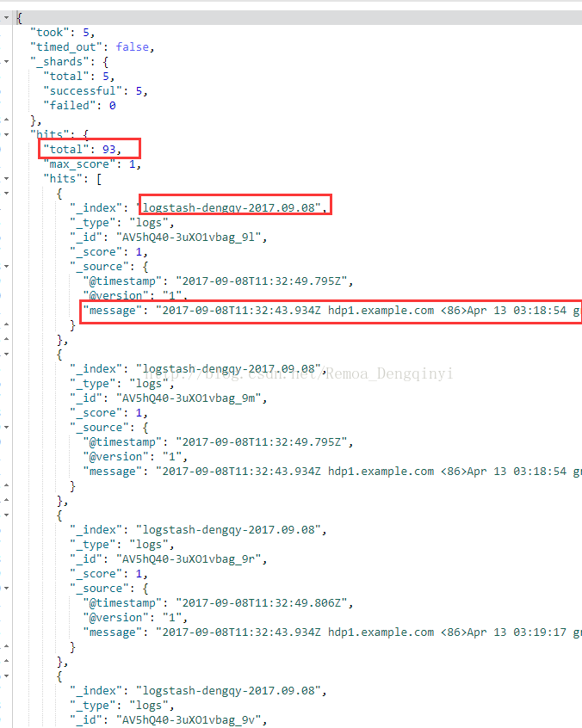Click the first hit's "@timestamp" 2017-09-08T11:32:49.795Z
Image resolution: width=582 pixels, height=728 pixels.
coord(263,281)
